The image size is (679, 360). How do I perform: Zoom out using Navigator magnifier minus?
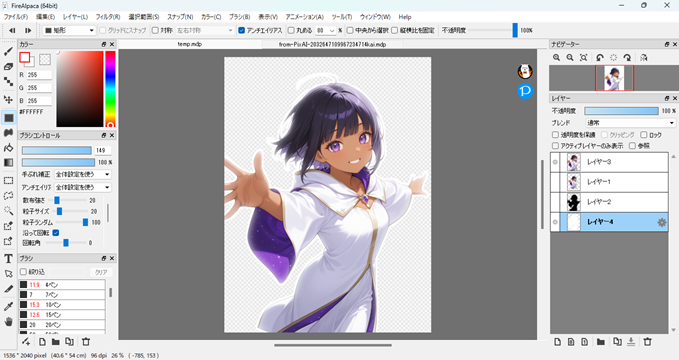570,58
